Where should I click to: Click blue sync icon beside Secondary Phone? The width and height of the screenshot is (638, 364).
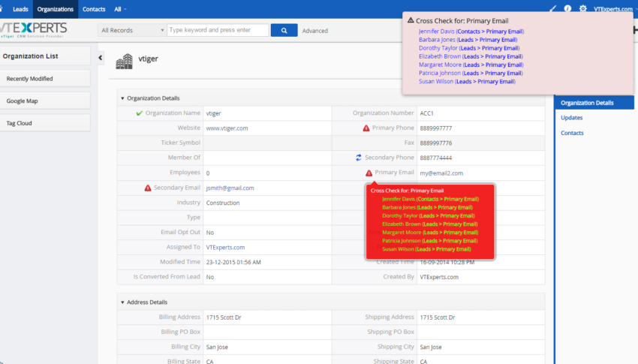point(359,158)
